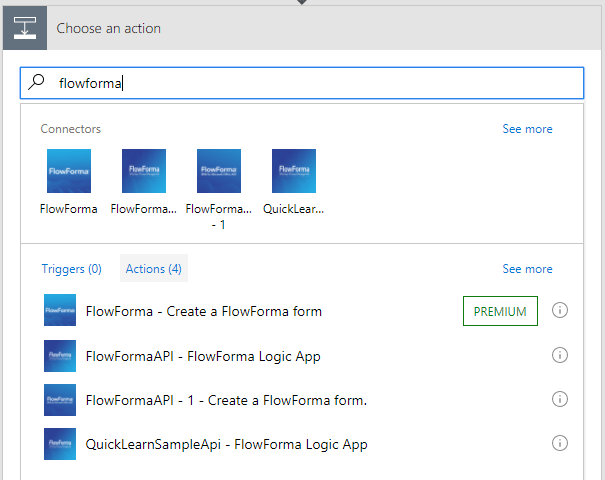Click into the flowforma search field
The height and width of the screenshot is (480, 605).
[302, 83]
